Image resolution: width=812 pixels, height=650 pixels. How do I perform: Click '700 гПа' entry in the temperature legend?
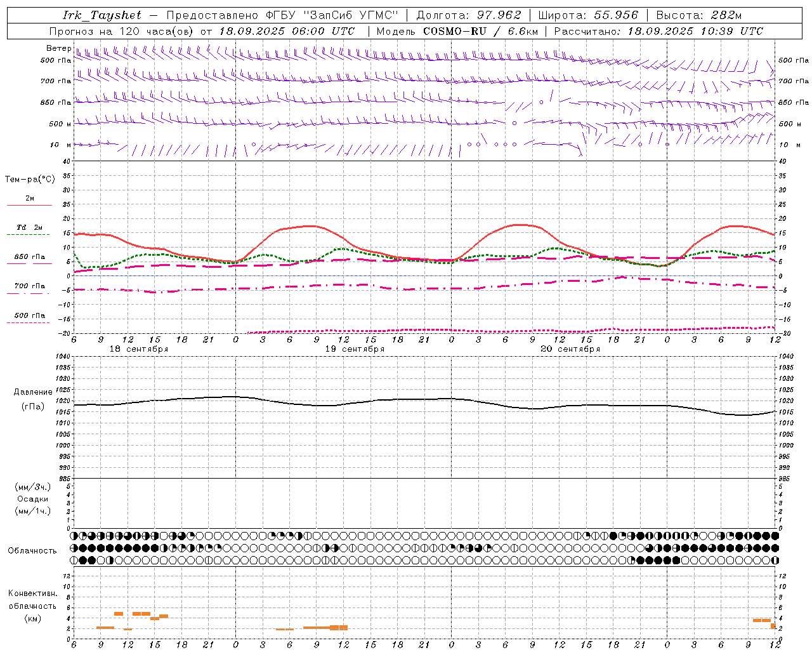point(30,286)
